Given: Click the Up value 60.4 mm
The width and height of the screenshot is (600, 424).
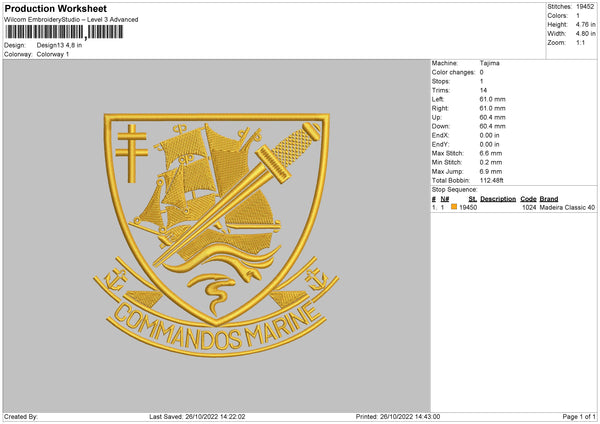Looking at the screenshot, I should click(x=492, y=117).
